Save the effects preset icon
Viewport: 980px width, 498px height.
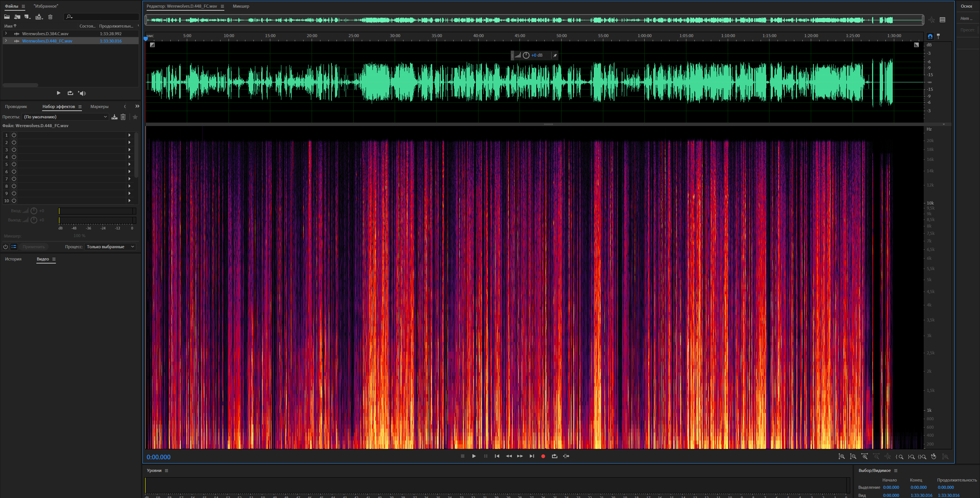click(114, 117)
